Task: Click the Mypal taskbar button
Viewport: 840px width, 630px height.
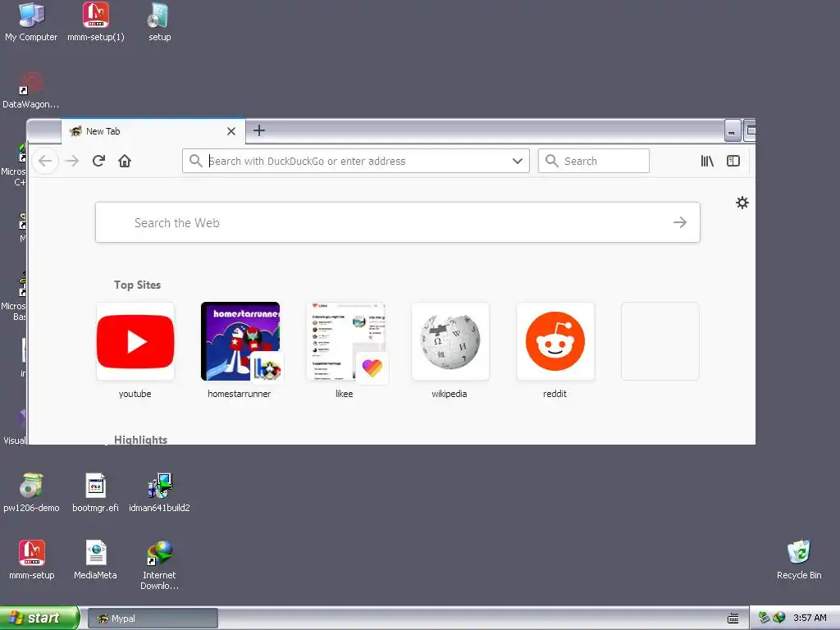Action: (153, 619)
